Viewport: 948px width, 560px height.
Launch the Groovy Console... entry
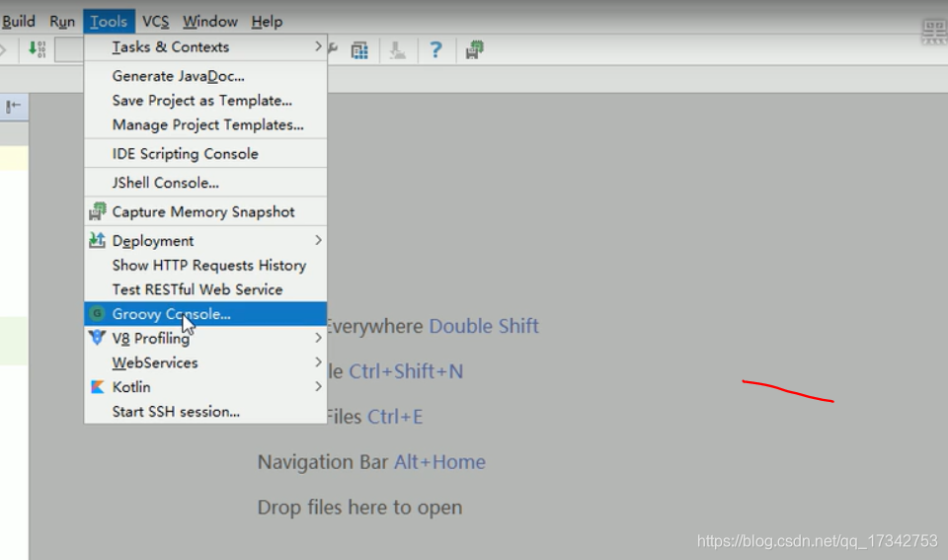(205, 314)
